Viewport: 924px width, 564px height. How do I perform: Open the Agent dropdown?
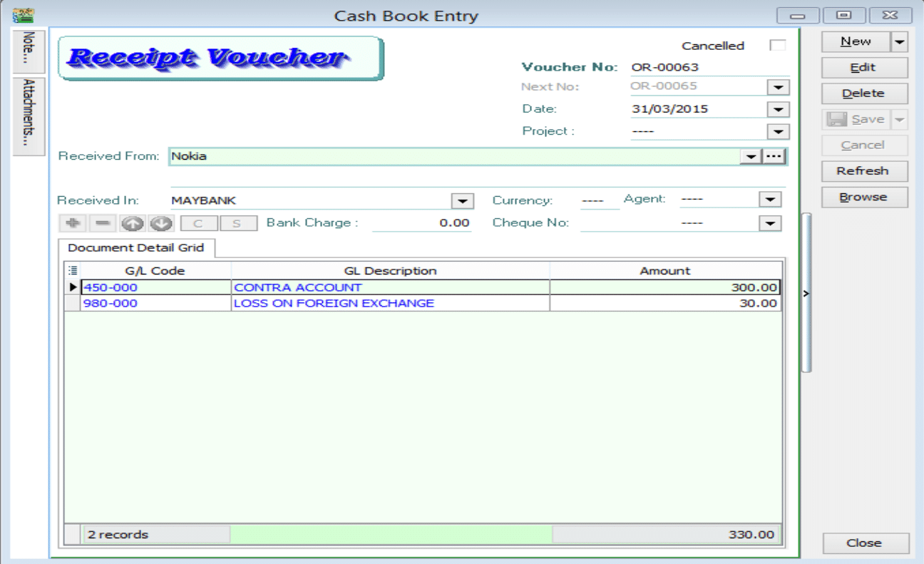[770, 200]
